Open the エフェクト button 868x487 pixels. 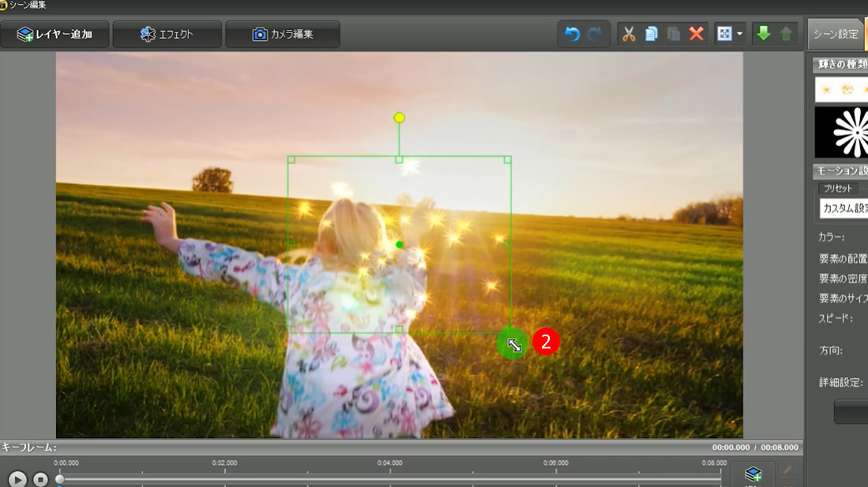167,35
